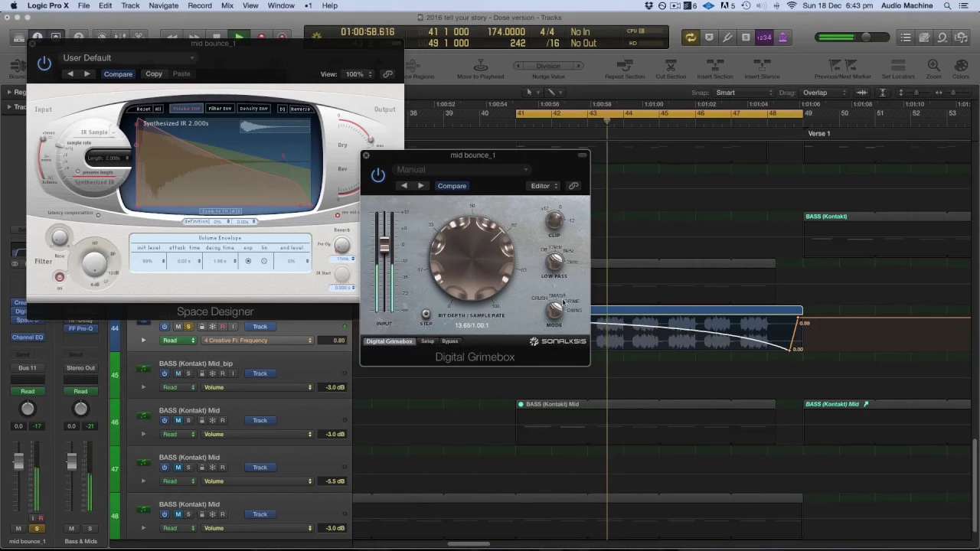Toggle Solo on track 46
The width and height of the screenshot is (980, 551).
188,420
